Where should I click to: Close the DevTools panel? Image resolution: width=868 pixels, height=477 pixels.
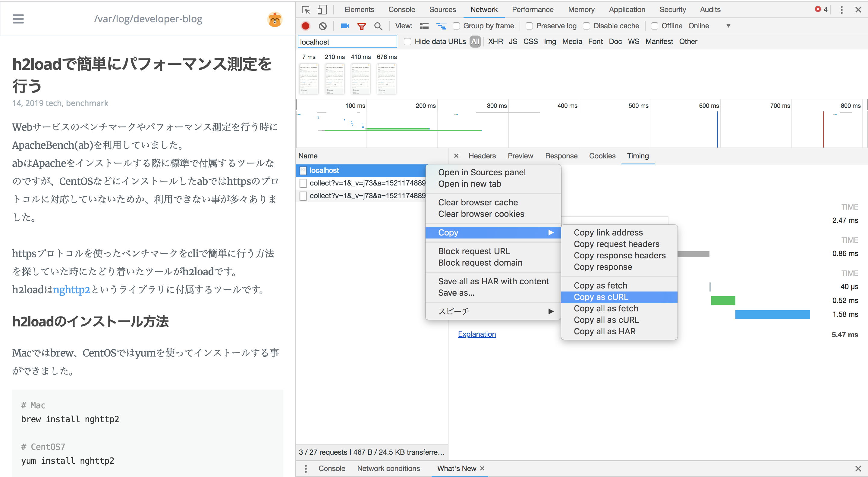[x=858, y=10]
